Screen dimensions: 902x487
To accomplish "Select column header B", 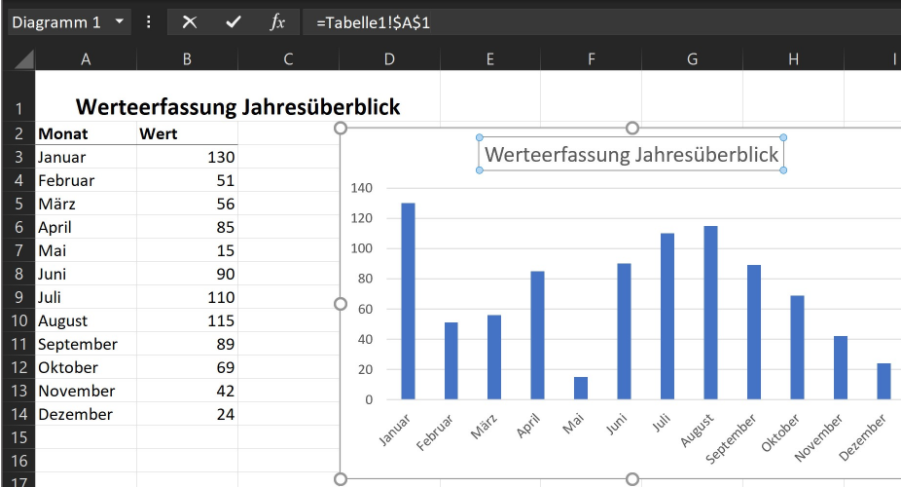I will coord(187,60).
